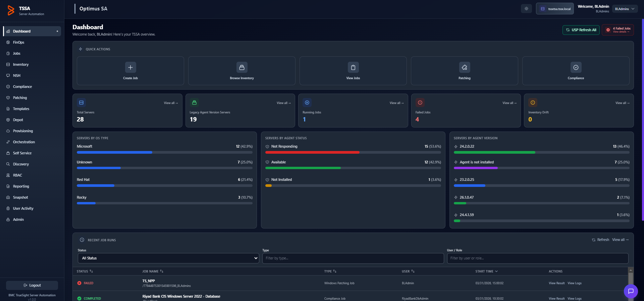Click View Result for the TS_NPP job

point(557,283)
